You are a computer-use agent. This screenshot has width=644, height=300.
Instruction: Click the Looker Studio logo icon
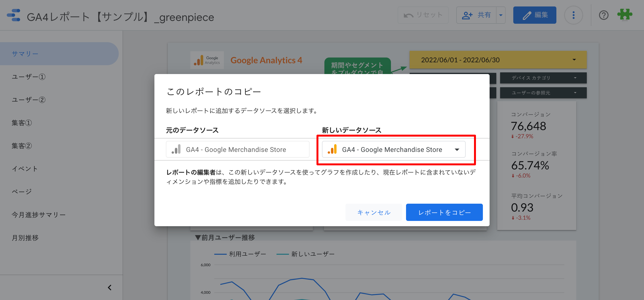[x=14, y=16]
